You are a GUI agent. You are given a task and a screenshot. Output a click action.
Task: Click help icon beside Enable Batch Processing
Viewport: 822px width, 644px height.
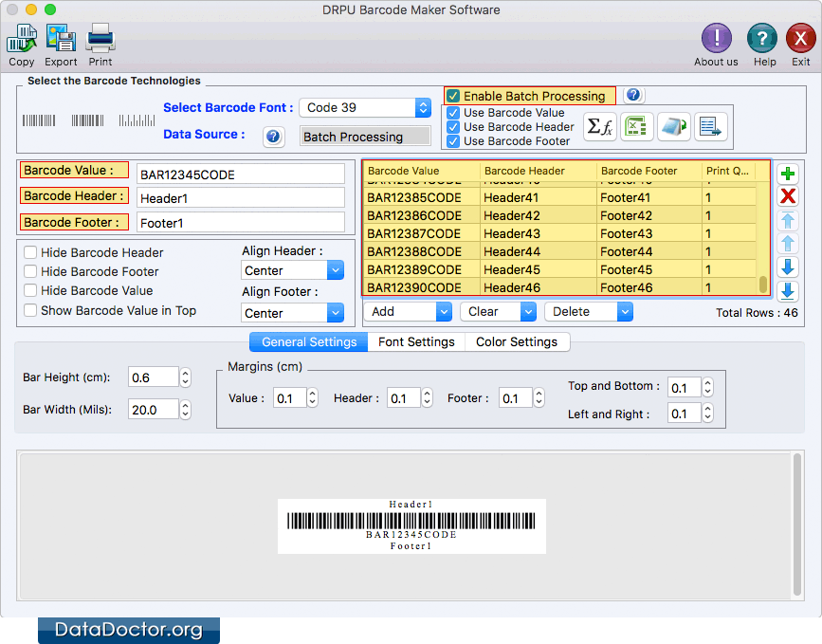coord(633,95)
